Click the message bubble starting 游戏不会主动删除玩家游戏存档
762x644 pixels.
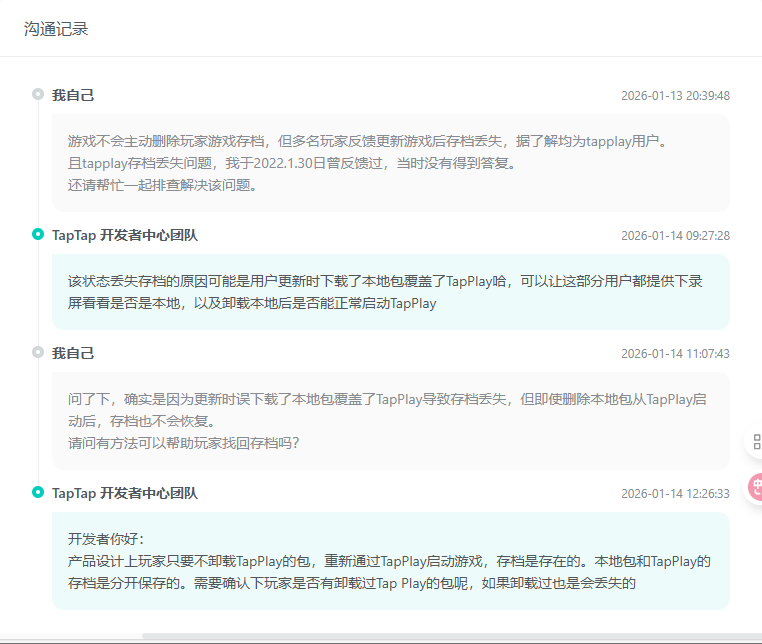coord(390,162)
